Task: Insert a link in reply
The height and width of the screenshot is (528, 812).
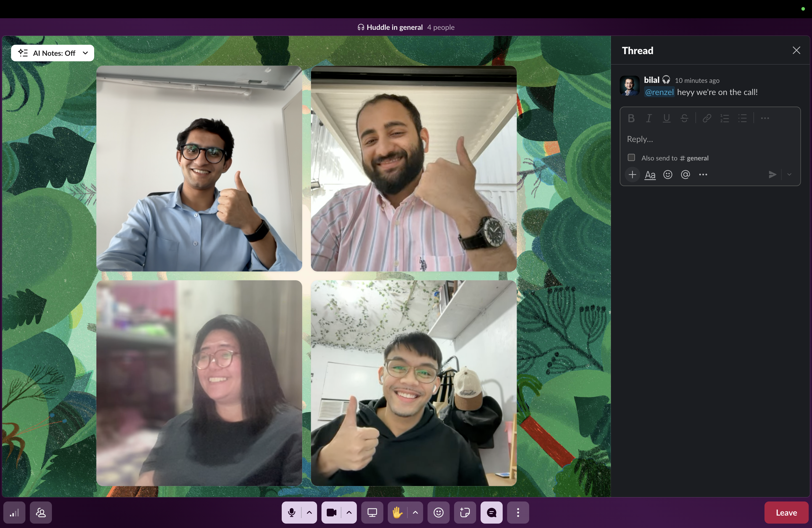Action: click(x=706, y=118)
